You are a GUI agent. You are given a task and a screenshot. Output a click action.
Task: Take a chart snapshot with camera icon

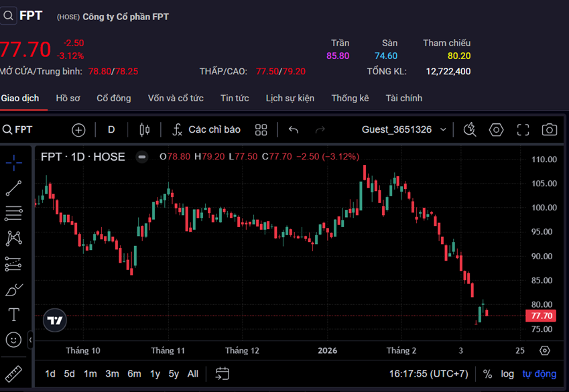[550, 129]
